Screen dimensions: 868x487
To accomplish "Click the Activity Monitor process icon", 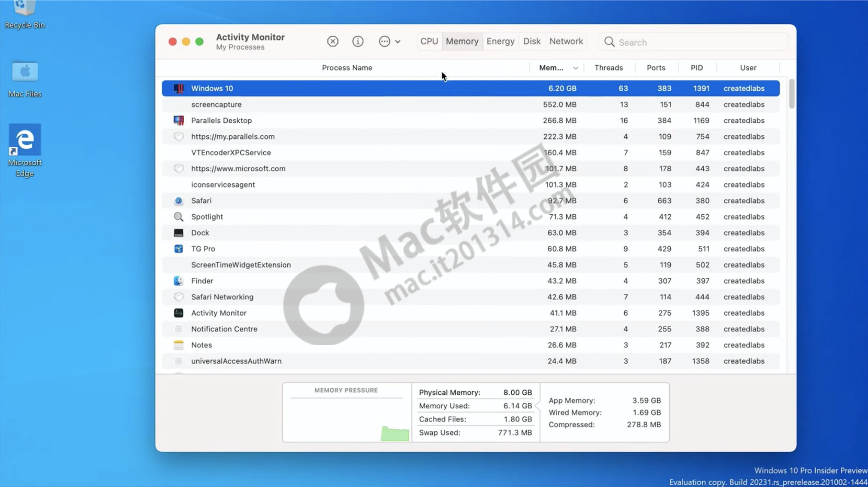I will pyautogui.click(x=179, y=313).
